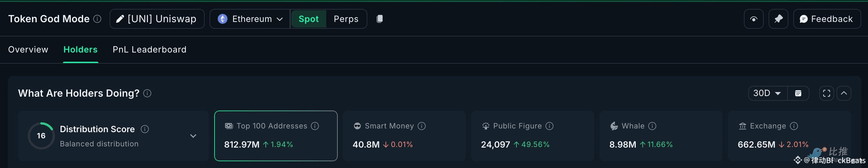Click info icon beside Smart Money

coord(422,126)
